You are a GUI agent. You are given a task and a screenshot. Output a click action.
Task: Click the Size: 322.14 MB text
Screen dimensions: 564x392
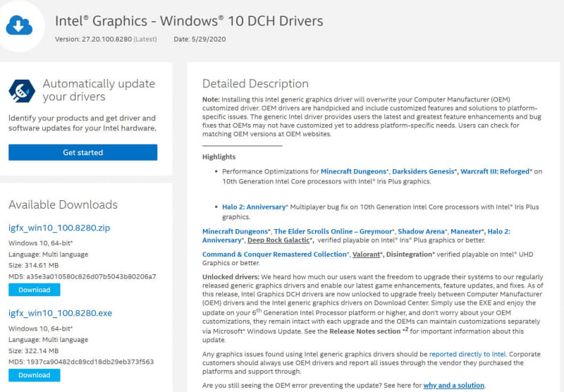(33, 351)
